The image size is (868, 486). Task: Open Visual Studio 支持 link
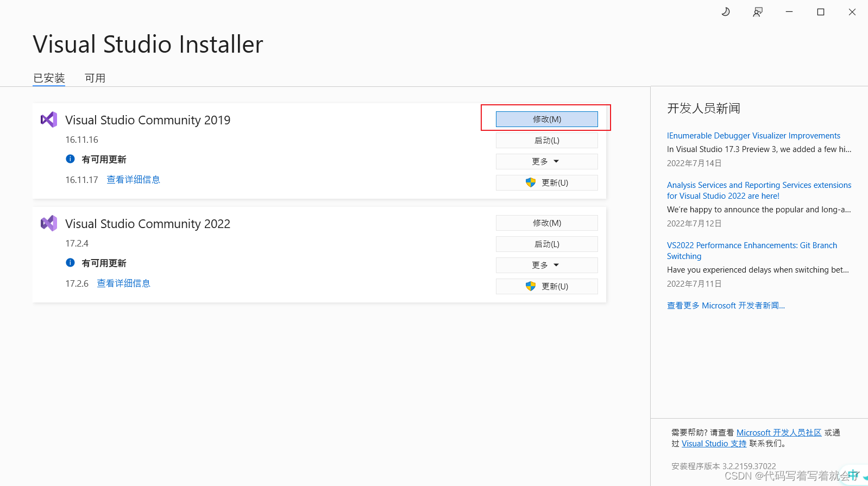pos(714,444)
